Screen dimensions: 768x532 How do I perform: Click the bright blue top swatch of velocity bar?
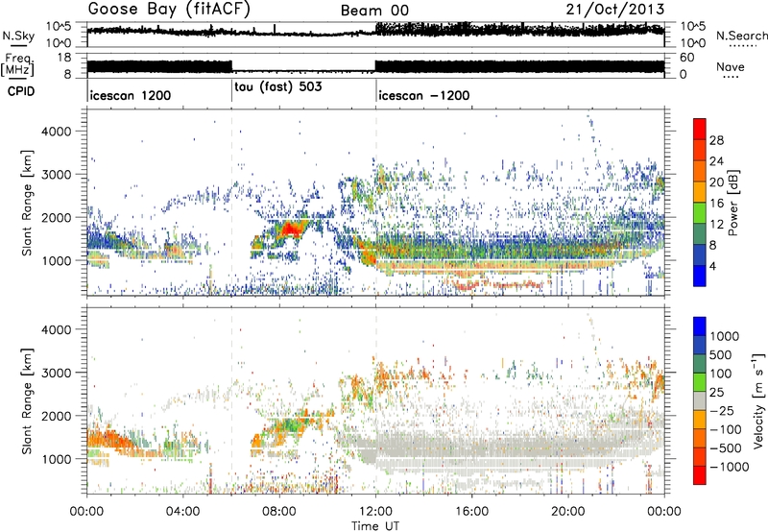click(700, 326)
